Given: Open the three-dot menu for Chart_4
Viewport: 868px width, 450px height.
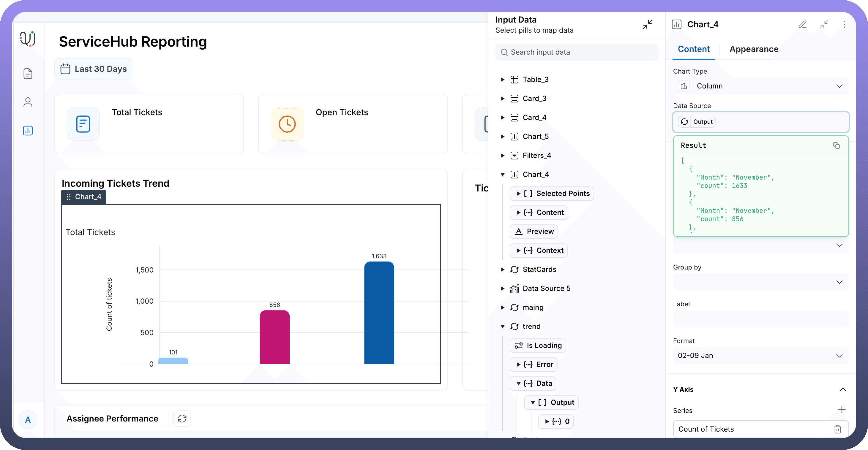Looking at the screenshot, I should pos(844,24).
